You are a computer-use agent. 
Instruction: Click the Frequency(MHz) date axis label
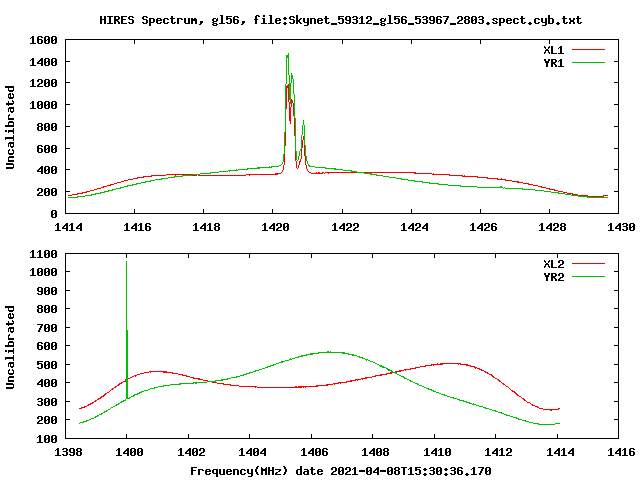(340, 471)
